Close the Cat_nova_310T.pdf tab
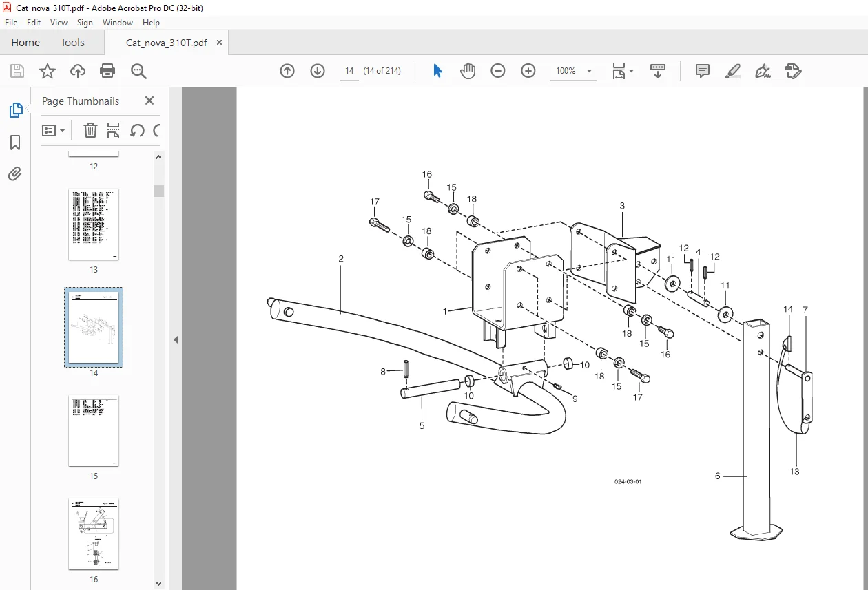Viewport: 868px width, 590px height. 219,42
